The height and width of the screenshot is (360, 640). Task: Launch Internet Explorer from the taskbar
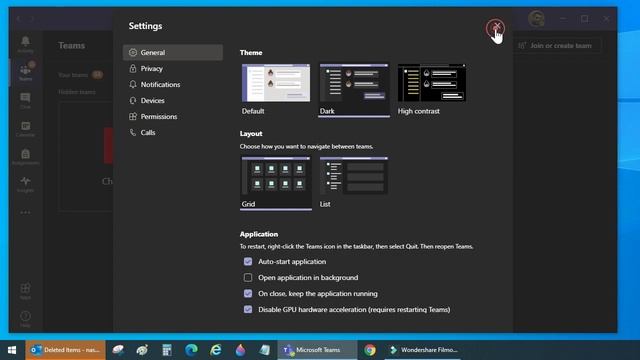pos(216,350)
